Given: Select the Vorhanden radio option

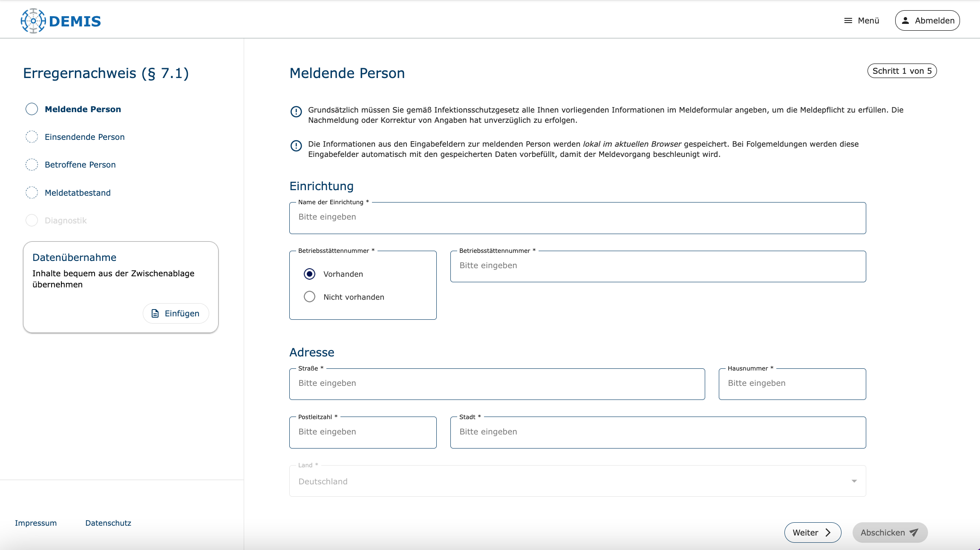Looking at the screenshot, I should click(x=310, y=274).
